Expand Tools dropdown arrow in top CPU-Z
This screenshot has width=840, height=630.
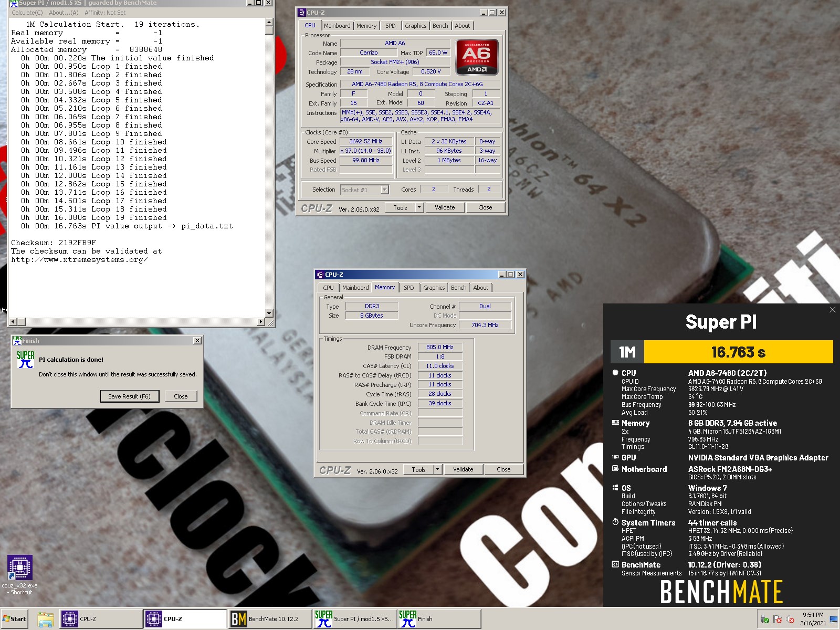[x=419, y=207]
